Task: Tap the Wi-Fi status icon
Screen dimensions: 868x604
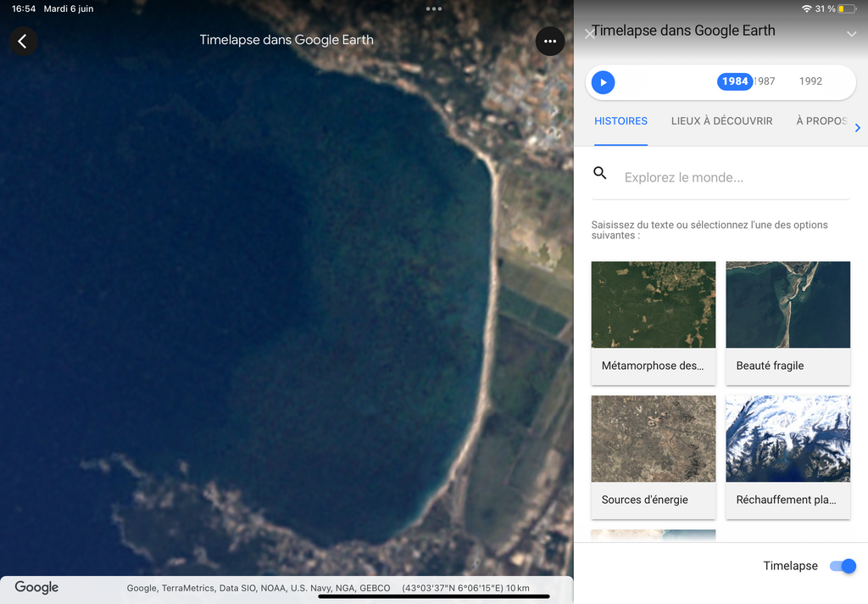Action: (806, 8)
